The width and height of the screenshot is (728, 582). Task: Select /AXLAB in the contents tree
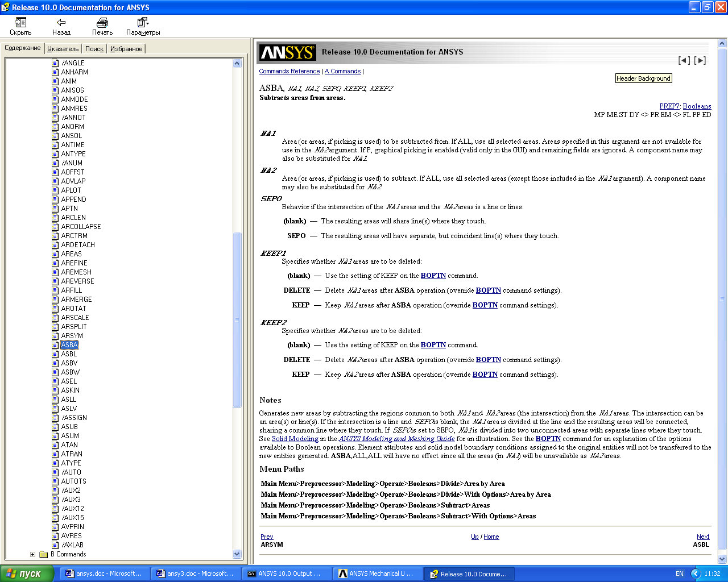tap(72, 545)
